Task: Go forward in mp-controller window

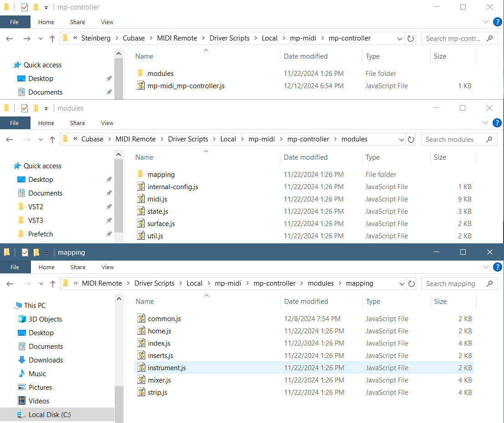Action: click(x=27, y=39)
